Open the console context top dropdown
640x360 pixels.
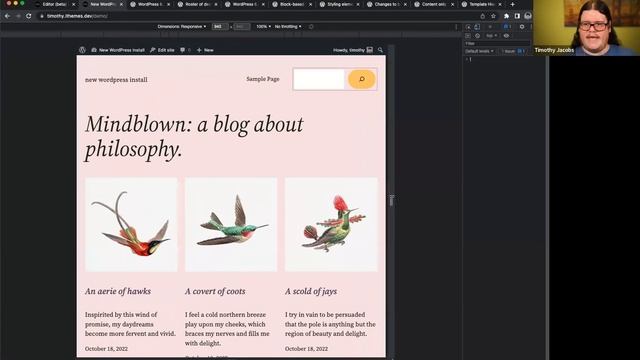[491, 36]
